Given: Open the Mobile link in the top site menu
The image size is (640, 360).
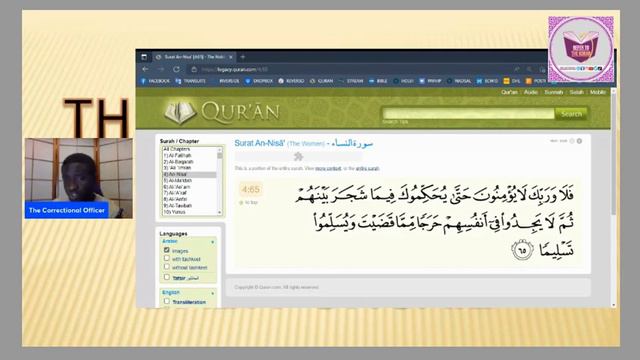Looking at the screenshot, I should pyautogui.click(x=598, y=92).
